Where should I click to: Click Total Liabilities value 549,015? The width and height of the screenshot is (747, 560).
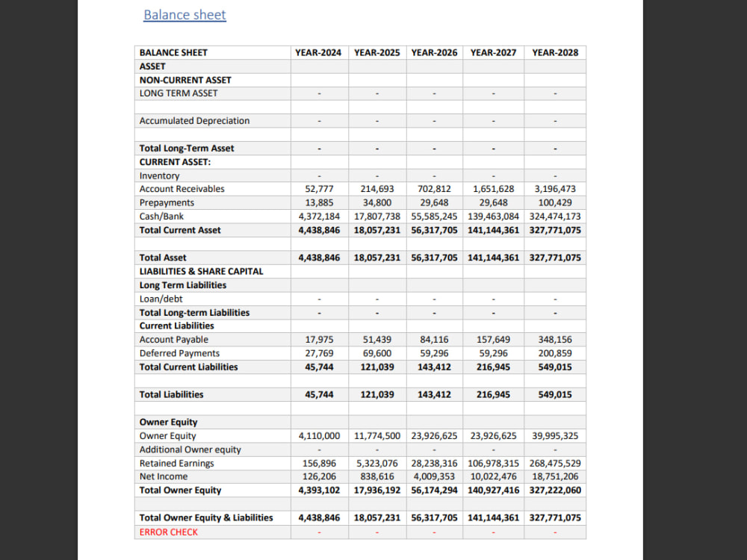tap(555, 395)
